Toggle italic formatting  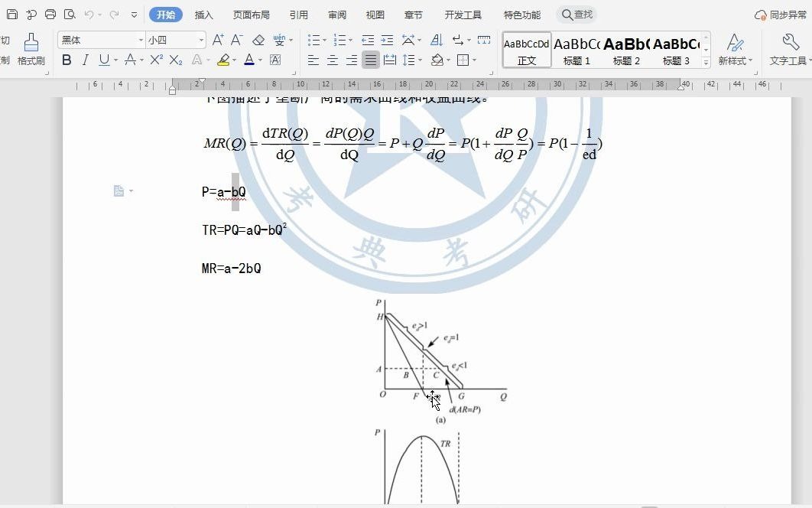point(86,60)
